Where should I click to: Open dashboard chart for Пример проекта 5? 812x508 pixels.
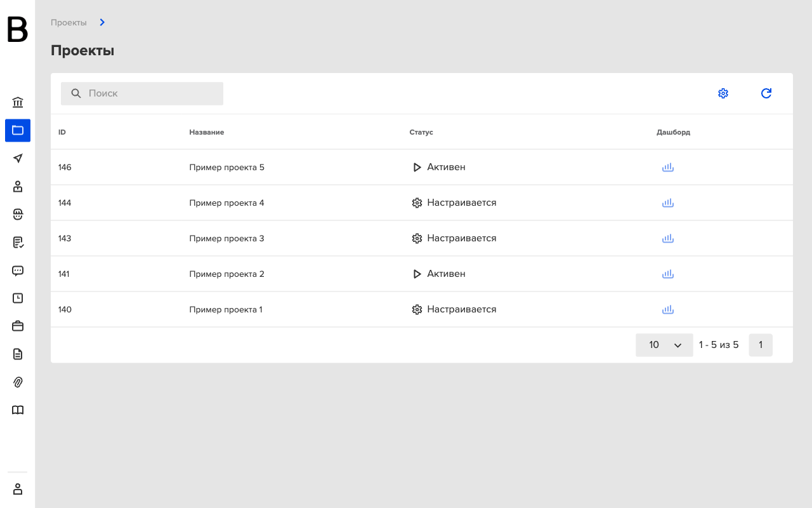[667, 168]
